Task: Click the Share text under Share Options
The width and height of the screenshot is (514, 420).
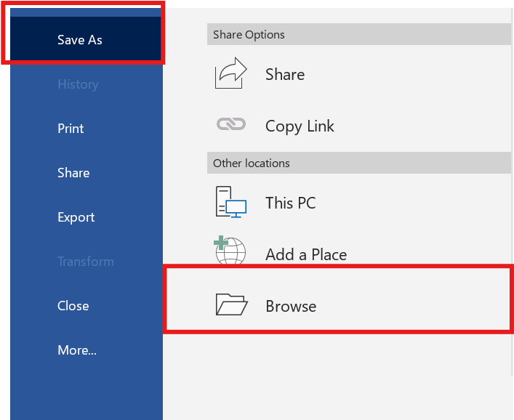Action: pos(285,75)
